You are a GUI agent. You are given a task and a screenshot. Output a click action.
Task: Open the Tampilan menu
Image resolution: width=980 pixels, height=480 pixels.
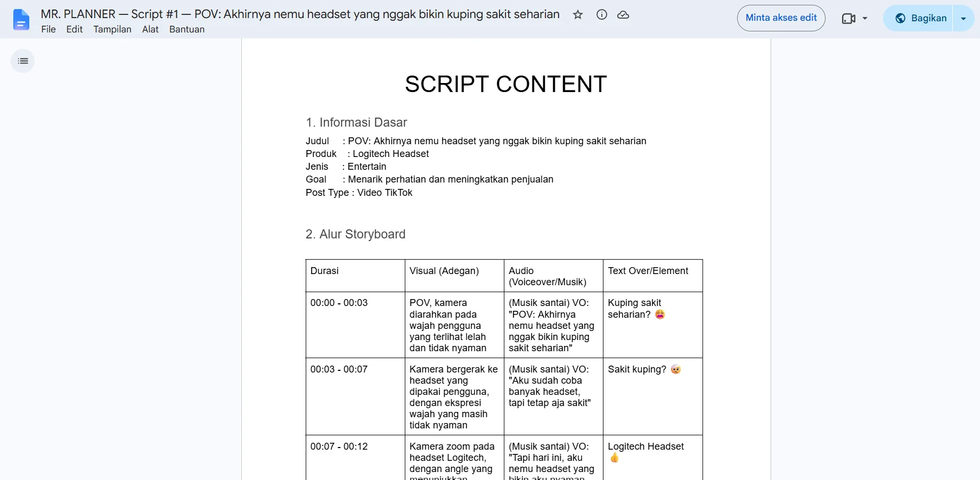[112, 29]
